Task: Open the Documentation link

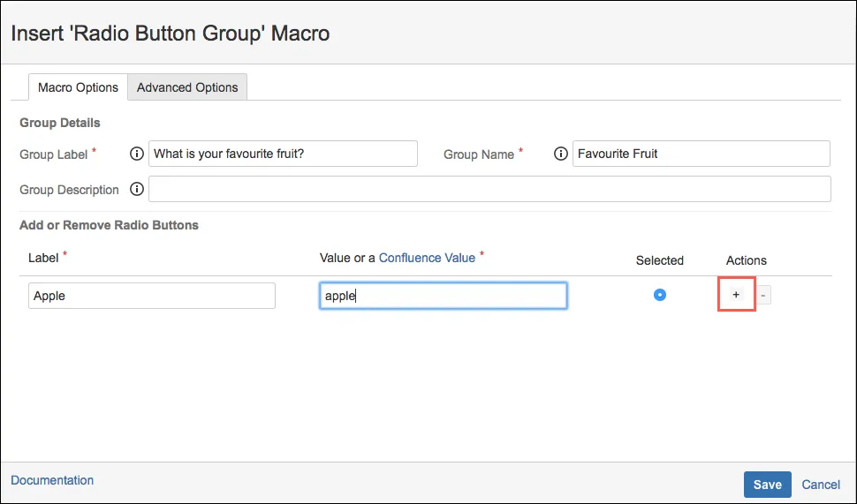Action: (x=52, y=480)
